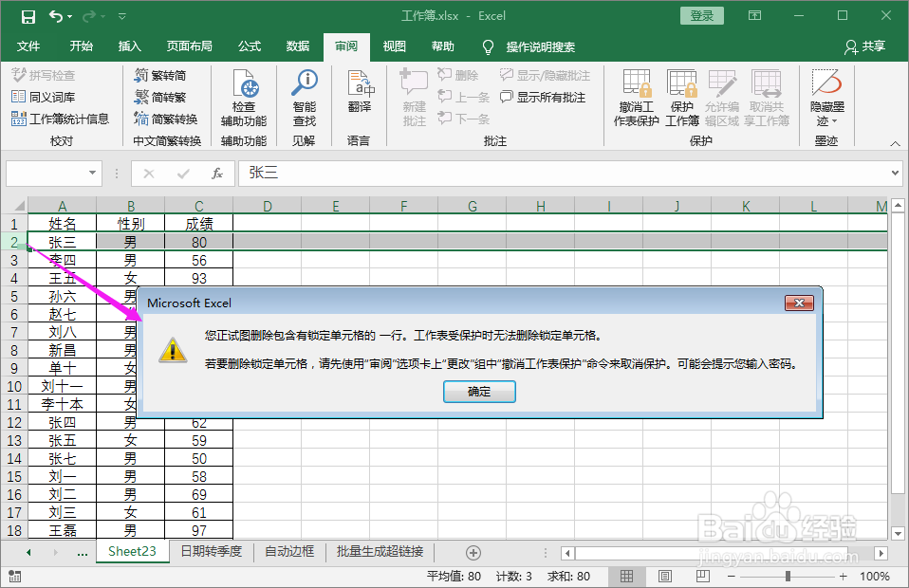Click the 登录 sign-in button

(x=701, y=15)
